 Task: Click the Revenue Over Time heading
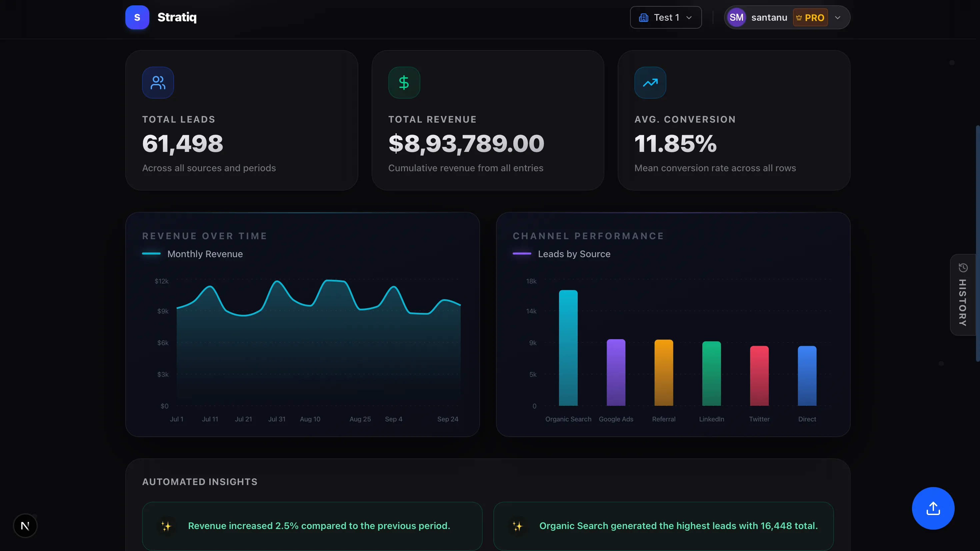(x=205, y=236)
